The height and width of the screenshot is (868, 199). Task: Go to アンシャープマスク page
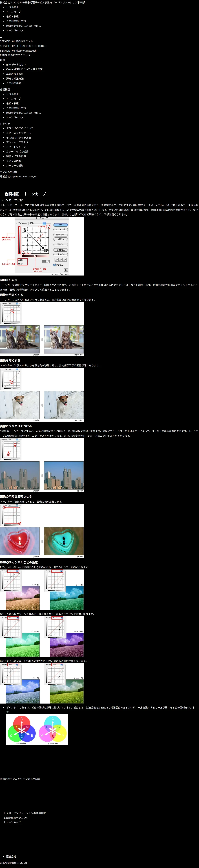pos(17,142)
